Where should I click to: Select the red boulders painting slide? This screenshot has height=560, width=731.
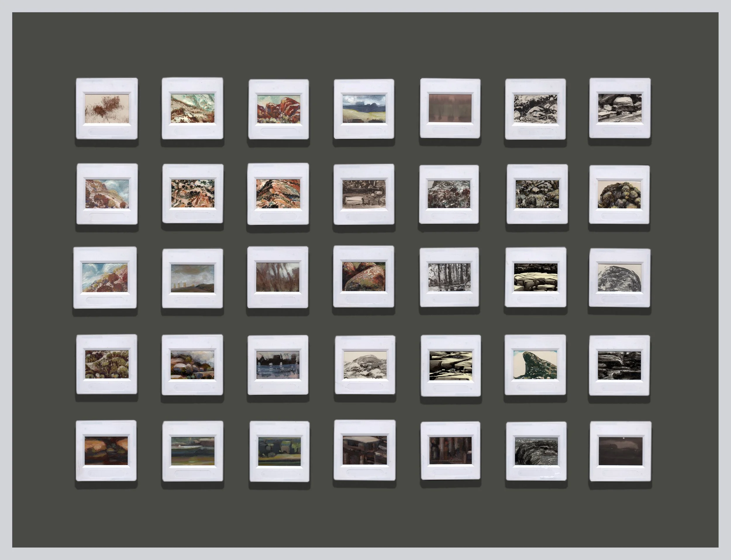pos(278,109)
